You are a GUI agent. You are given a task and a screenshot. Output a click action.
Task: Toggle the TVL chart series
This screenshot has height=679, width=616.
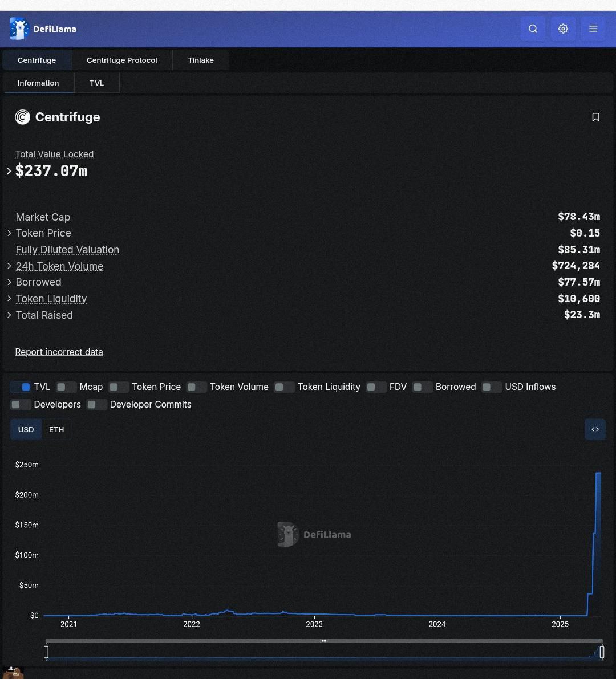click(21, 387)
